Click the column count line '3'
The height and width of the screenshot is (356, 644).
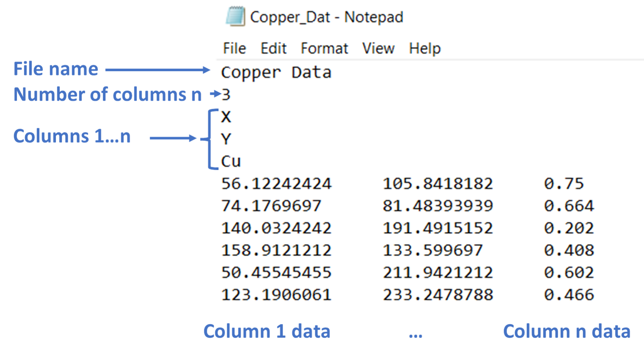pyautogui.click(x=226, y=94)
